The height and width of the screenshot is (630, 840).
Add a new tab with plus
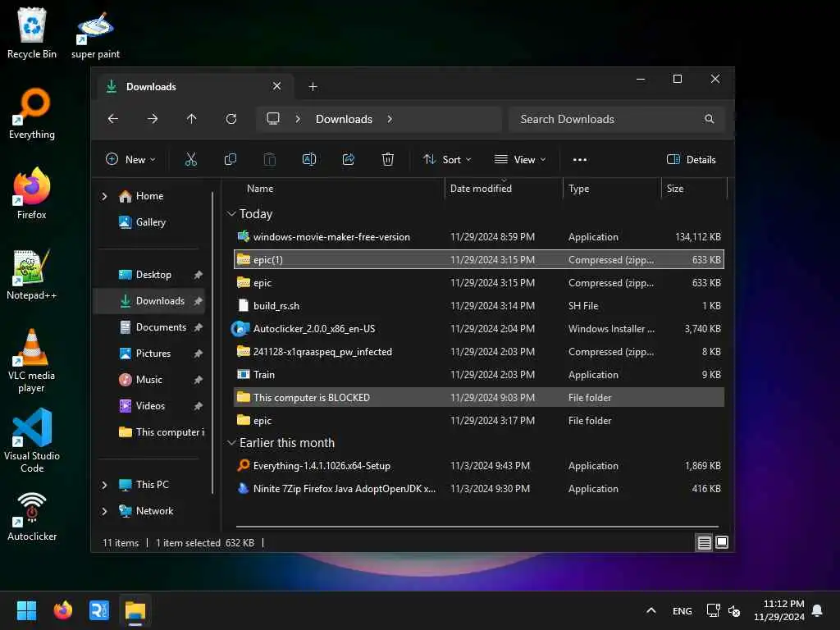coord(313,87)
